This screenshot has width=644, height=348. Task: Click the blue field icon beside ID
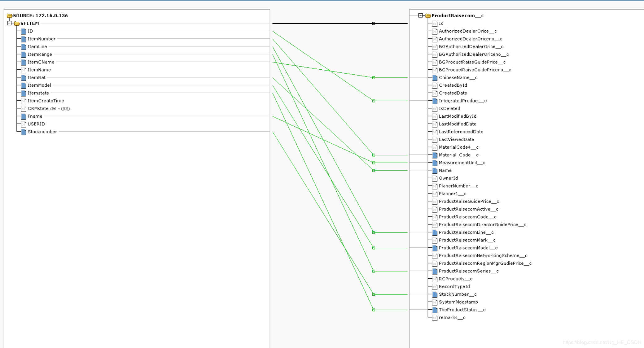click(x=24, y=31)
